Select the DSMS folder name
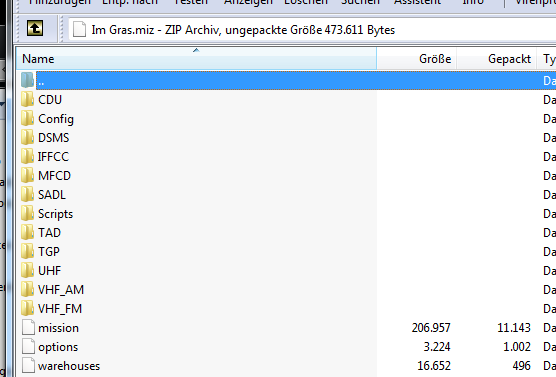The height and width of the screenshot is (377, 556). click(x=54, y=138)
